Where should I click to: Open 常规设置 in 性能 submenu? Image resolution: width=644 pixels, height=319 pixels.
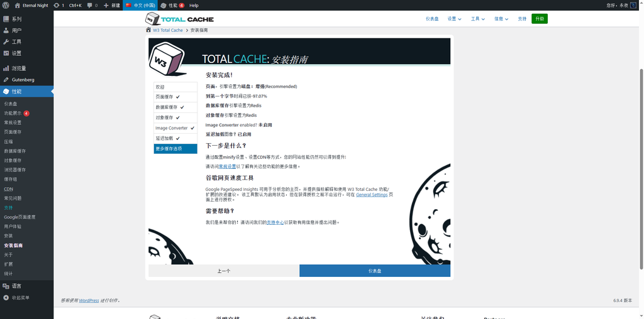coord(26,122)
